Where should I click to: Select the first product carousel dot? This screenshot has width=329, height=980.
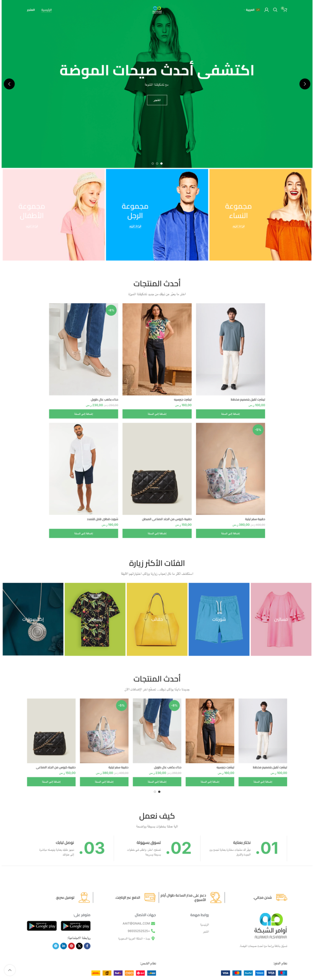click(x=155, y=792)
